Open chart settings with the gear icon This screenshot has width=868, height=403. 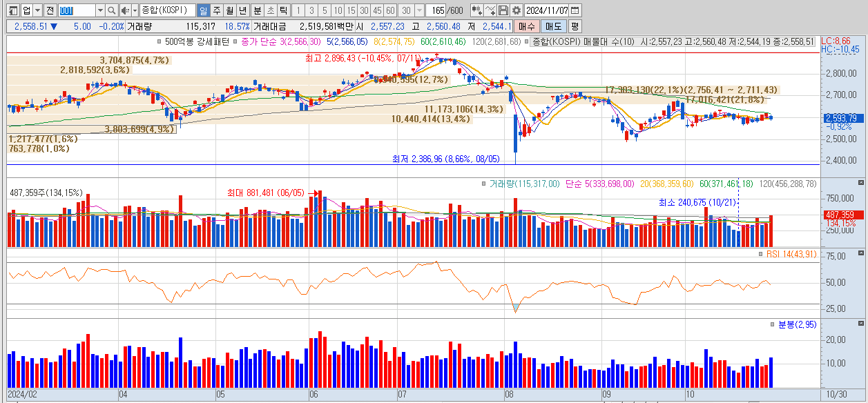[517, 10]
